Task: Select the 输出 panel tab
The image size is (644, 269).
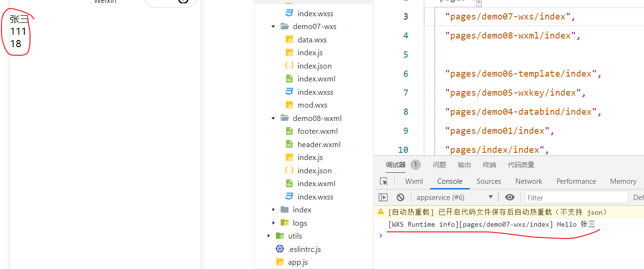Action: (x=464, y=165)
